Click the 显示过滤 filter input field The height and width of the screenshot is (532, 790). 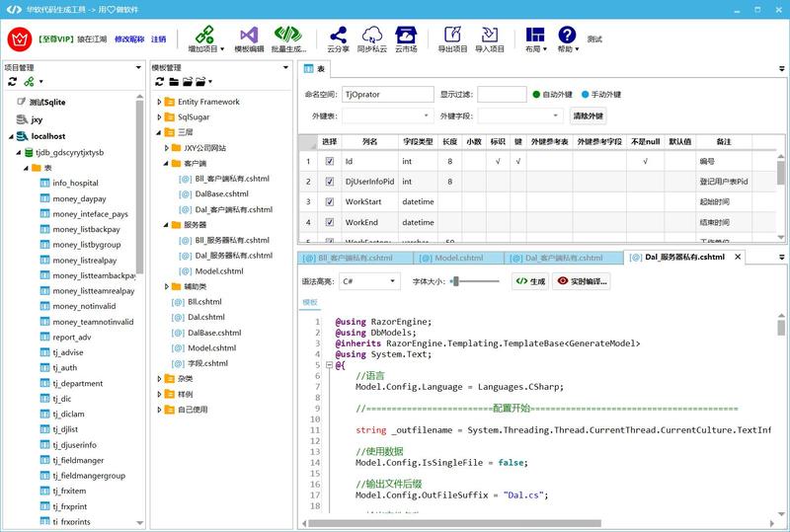(502, 94)
